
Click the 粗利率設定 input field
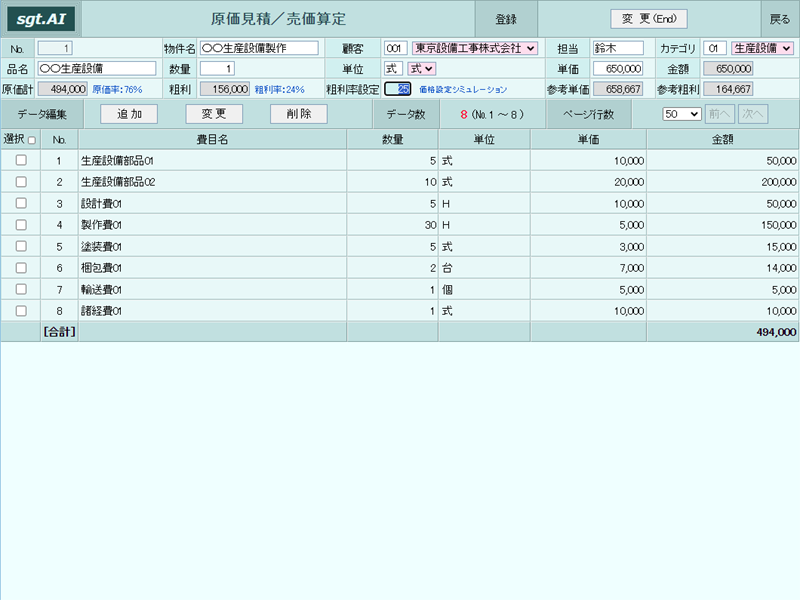pos(397,89)
